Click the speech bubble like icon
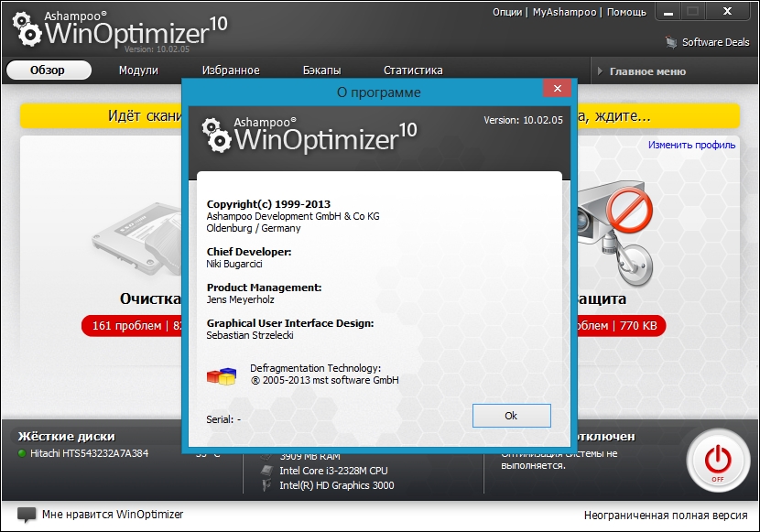Viewport: 760px width, 532px height. click(27, 515)
